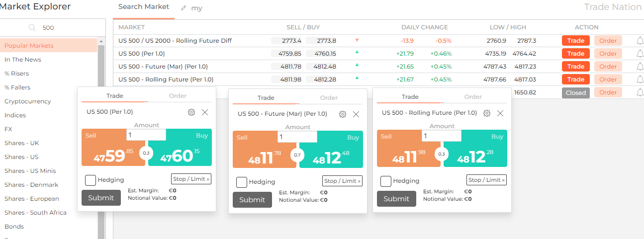Switch to Order tab in Future (Mar) ticket

[x=329, y=98]
